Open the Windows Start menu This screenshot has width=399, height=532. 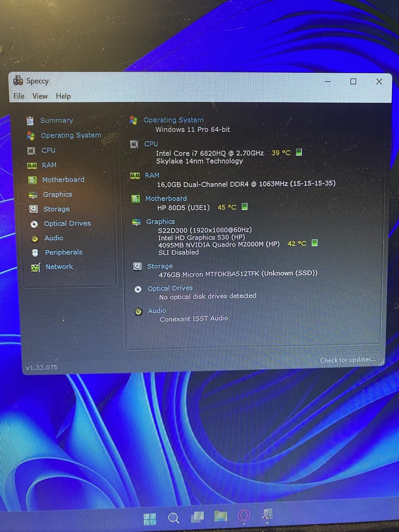[x=150, y=519]
